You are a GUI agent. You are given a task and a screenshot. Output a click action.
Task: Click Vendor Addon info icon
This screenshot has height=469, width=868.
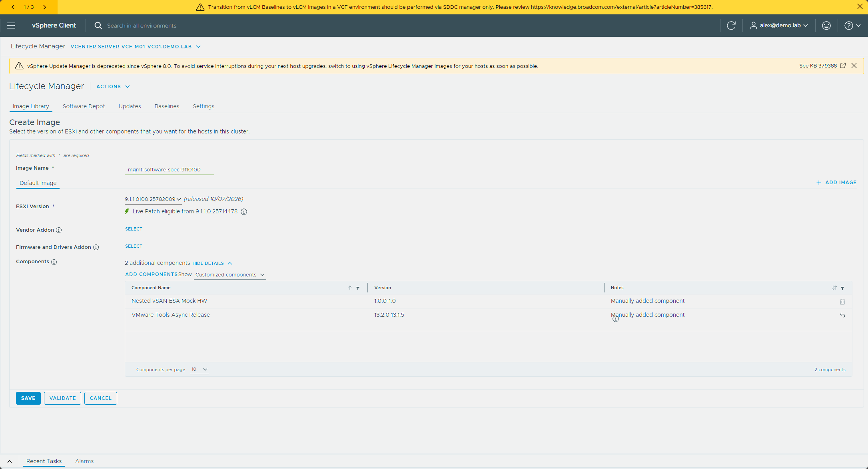tap(59, 230)
